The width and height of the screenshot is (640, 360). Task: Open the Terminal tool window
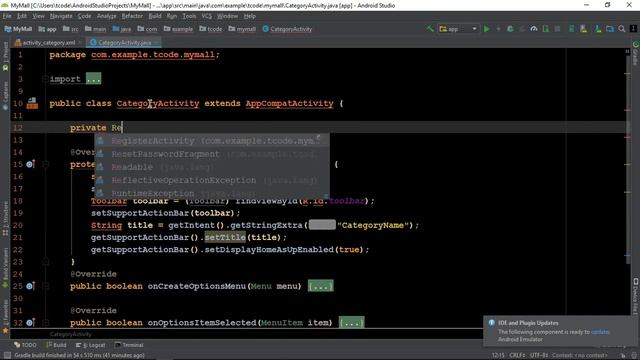[x=129, y=345]
